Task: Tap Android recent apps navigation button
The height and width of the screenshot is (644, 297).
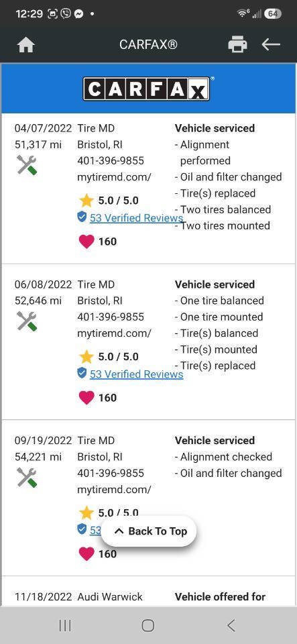Action: point(65,625)
